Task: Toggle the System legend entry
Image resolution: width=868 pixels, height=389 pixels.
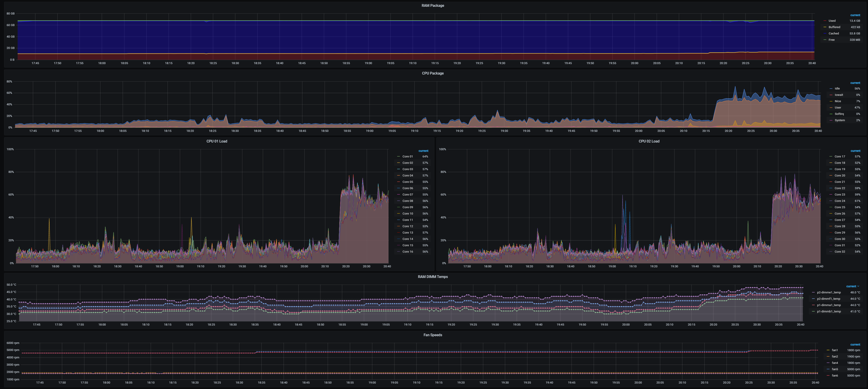Action: coord(840,120)
